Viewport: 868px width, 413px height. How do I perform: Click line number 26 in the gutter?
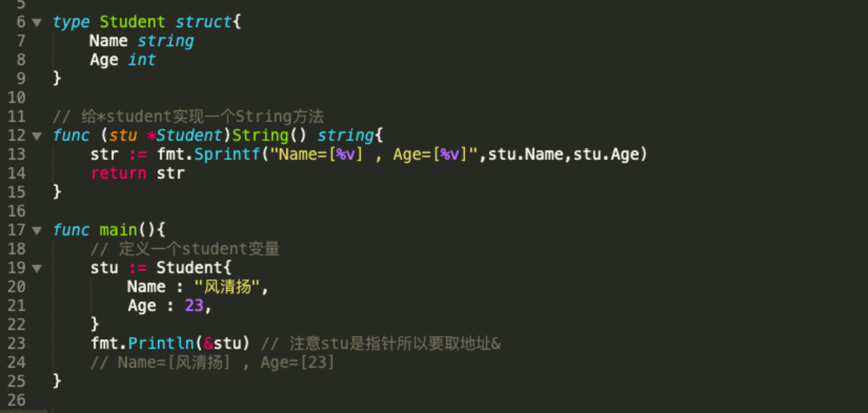[16, 401]
